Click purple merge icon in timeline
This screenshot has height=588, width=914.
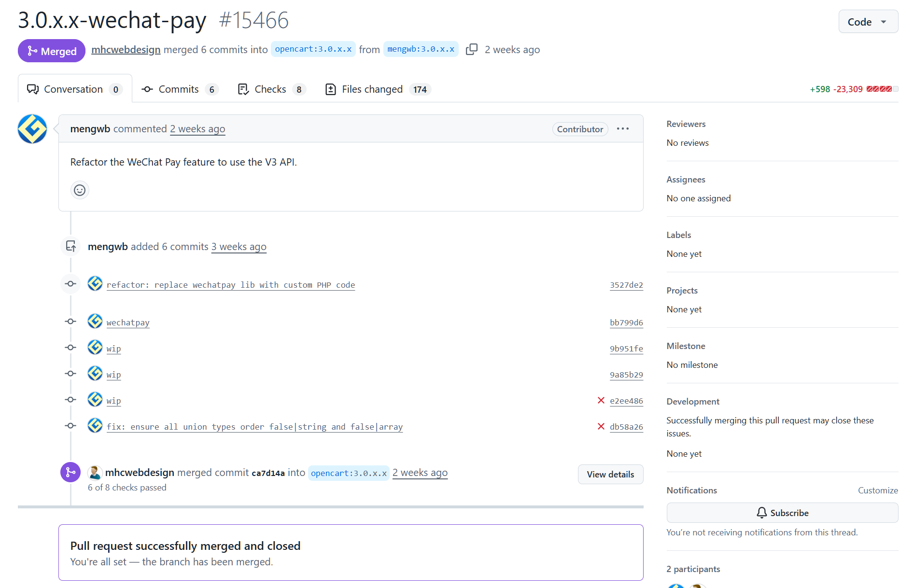(70, 472)
